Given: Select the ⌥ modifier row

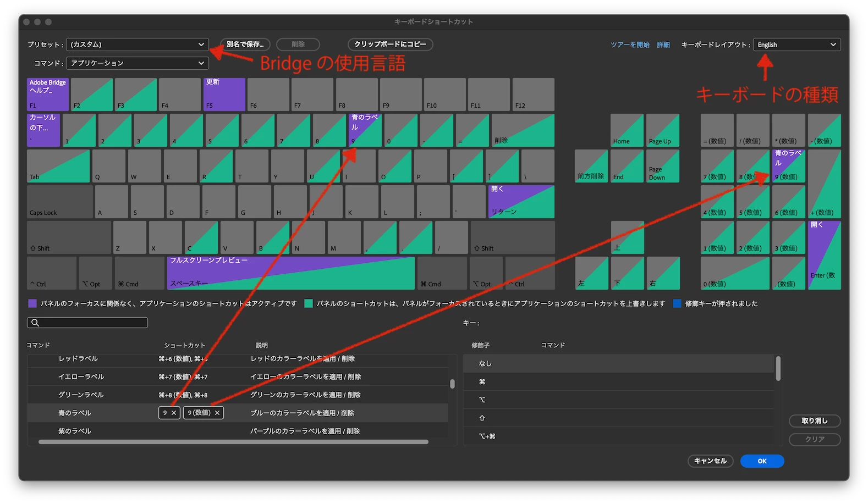Looking at the screenshot, I should pyautogui.click(x=618, y=400).
